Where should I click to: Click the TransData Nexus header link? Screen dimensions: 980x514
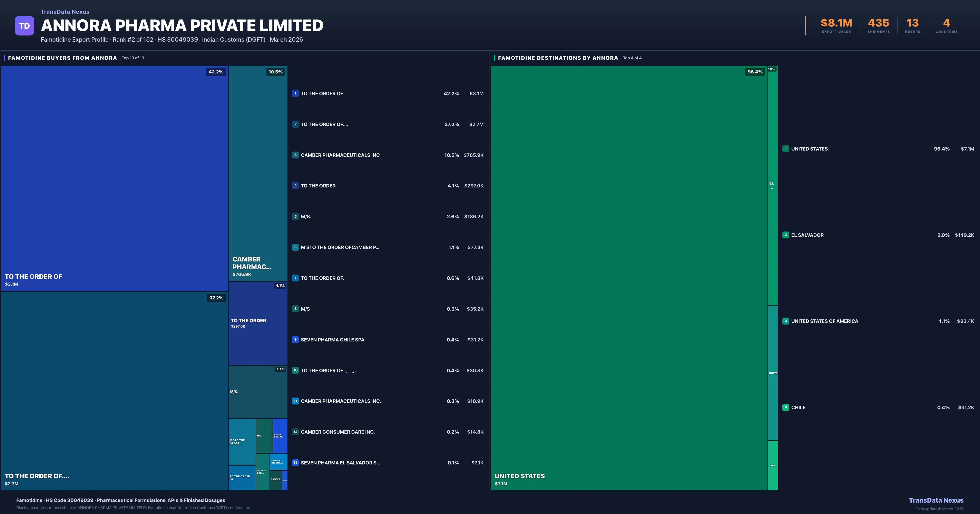click(x=65, y=12)
